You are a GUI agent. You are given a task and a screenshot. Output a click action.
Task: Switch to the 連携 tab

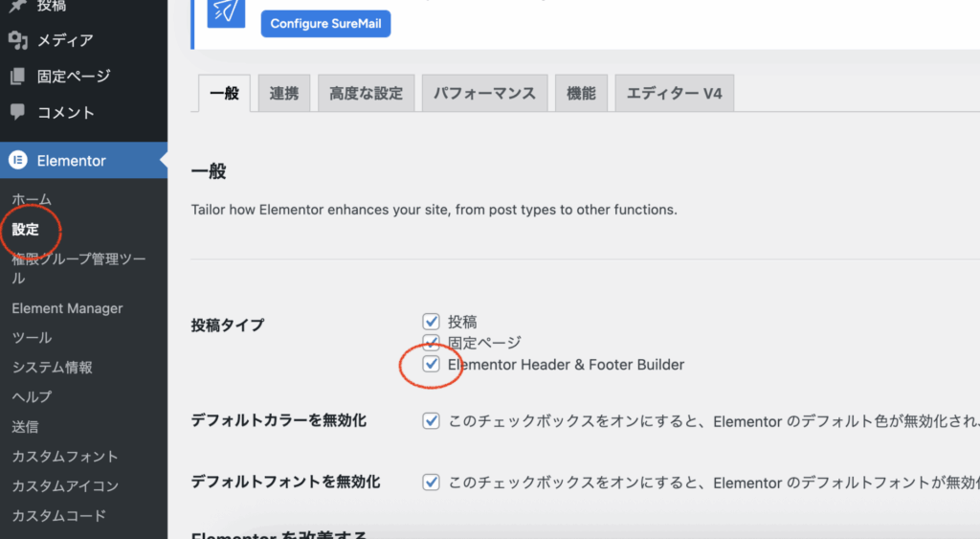click(283, 93)
